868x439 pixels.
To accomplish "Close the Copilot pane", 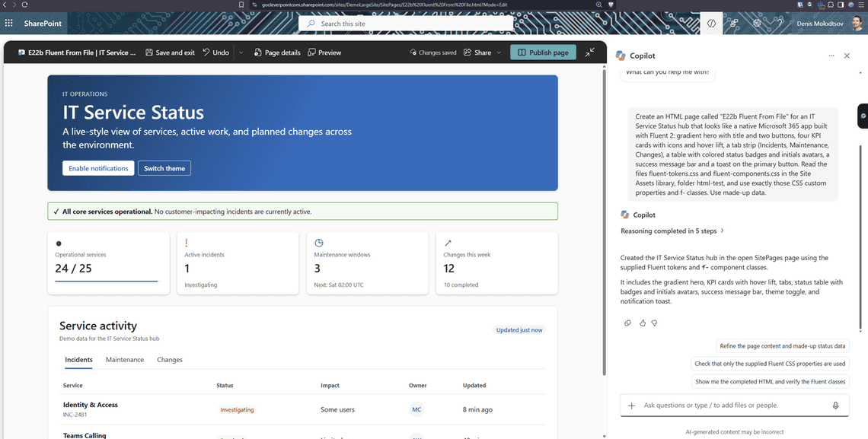I will (847, 56).
